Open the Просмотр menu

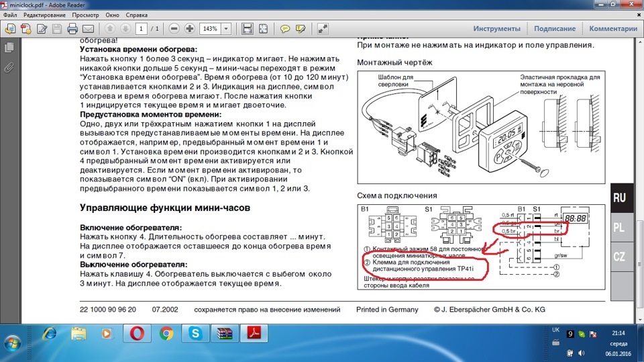point(85,15)
